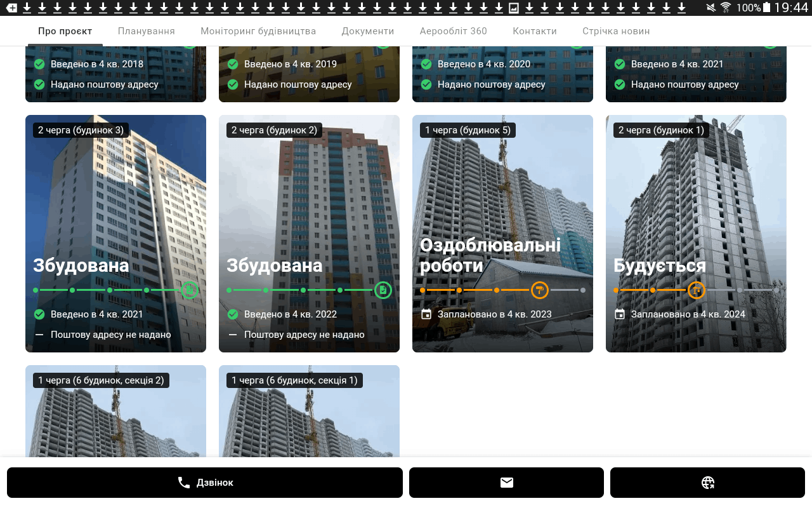Click green completed icon on будинок 3 card
This screenshot has width=812, height=508.
coord(190,290)
